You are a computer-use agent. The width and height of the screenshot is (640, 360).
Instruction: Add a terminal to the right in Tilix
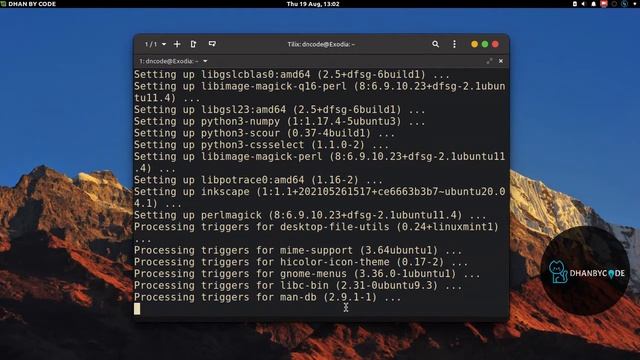193,44
